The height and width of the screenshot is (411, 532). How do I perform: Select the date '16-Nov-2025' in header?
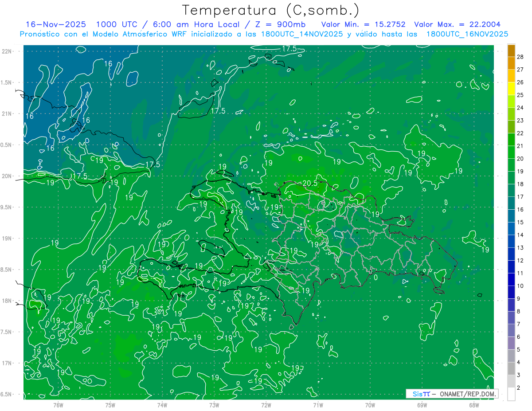(x=56, y=24)
